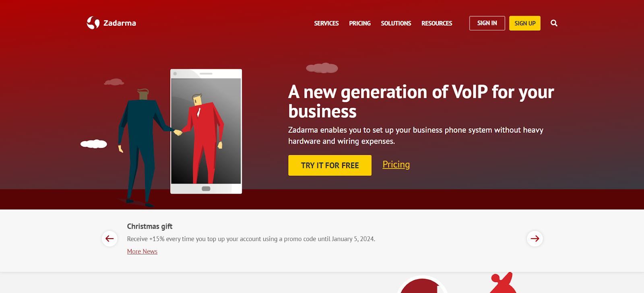Click the red circle graphic at bottom
Image resolution: width=644 pixels, height=293 pixels.
[x=422, y=285]
